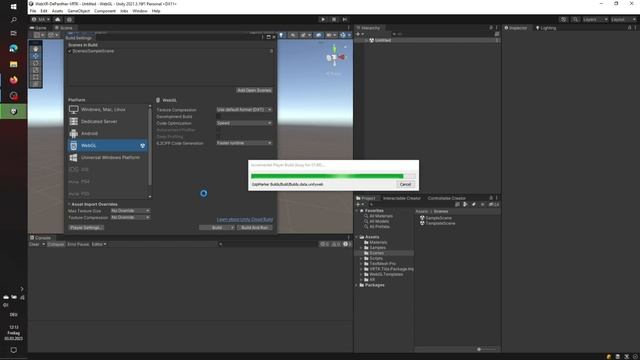Select the Hand view tool
Screen dimensions: 640x360
(x=36, y=49)
